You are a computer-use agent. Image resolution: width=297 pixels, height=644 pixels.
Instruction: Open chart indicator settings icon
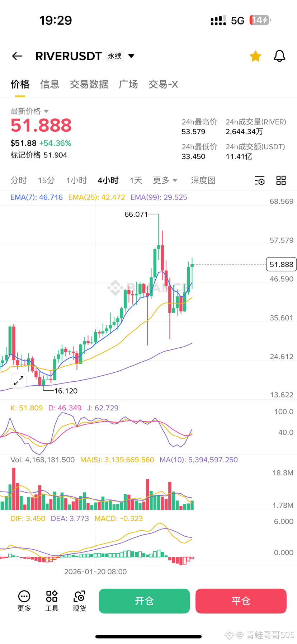pos(260,180)
